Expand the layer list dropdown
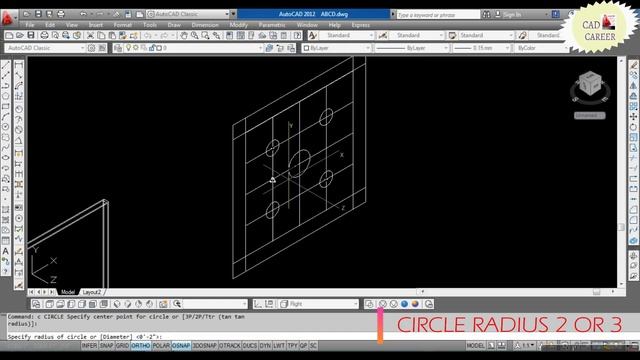This screenshot has width=640, height=360. click(192, 48)
